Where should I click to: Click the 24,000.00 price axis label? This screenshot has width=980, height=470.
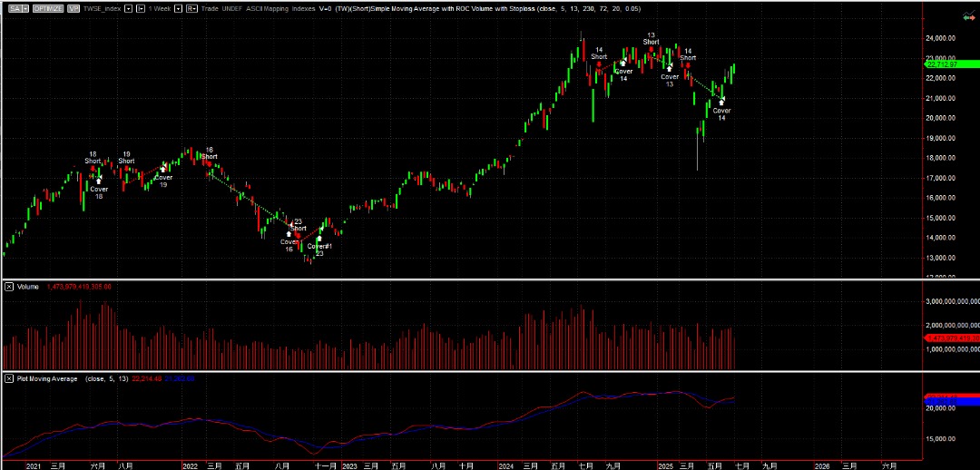[943, 38]
